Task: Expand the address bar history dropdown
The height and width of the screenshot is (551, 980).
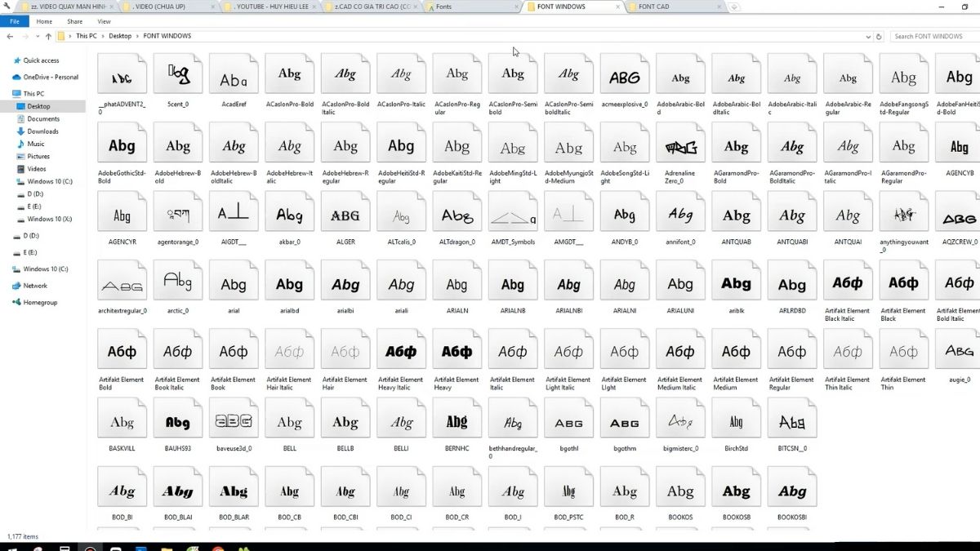Action: (868, 36)
